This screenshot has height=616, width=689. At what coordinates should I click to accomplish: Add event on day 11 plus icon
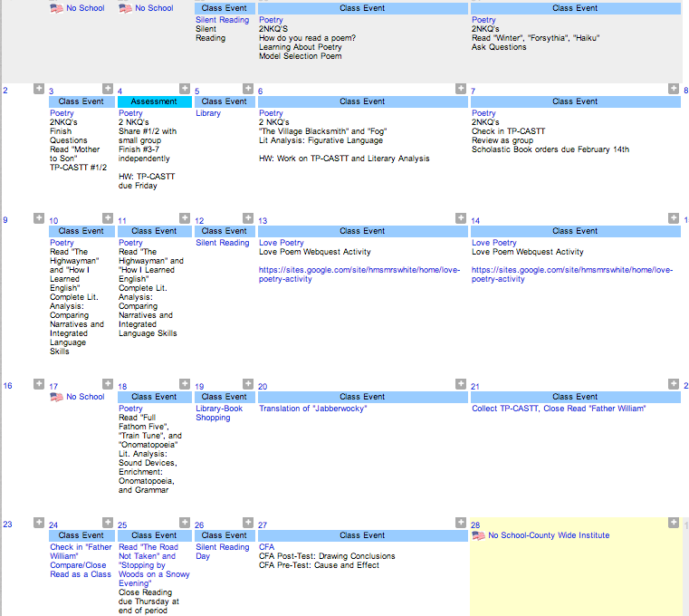click(x=185, y=218)
